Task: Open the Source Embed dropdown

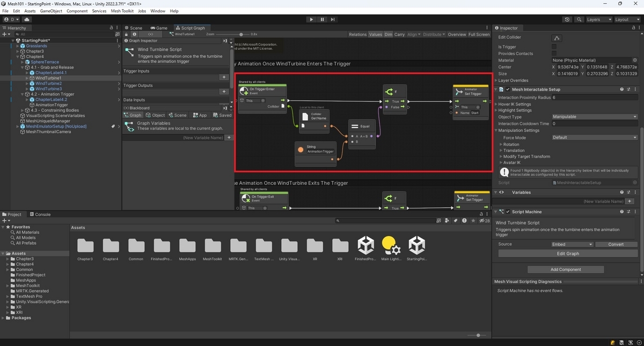Action: 572,244
